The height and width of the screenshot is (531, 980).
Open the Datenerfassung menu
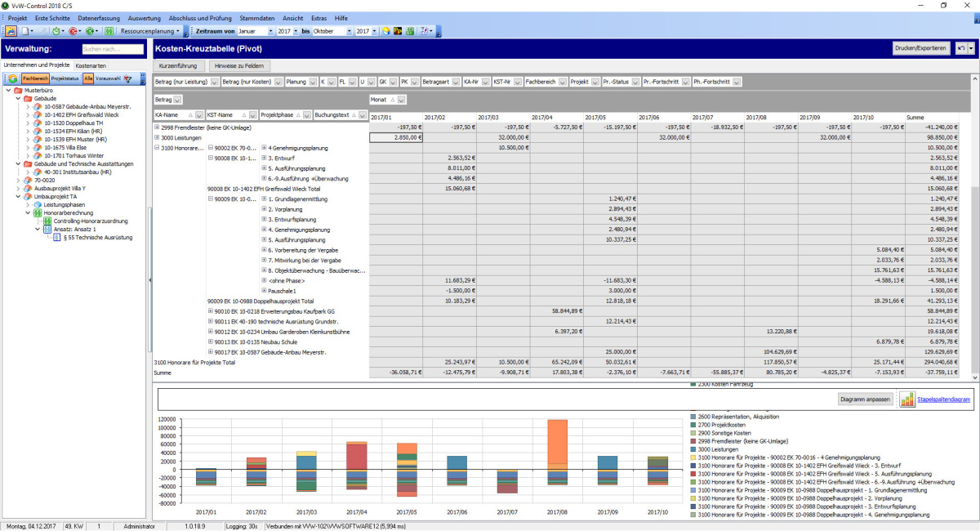[x=100, y=17]
